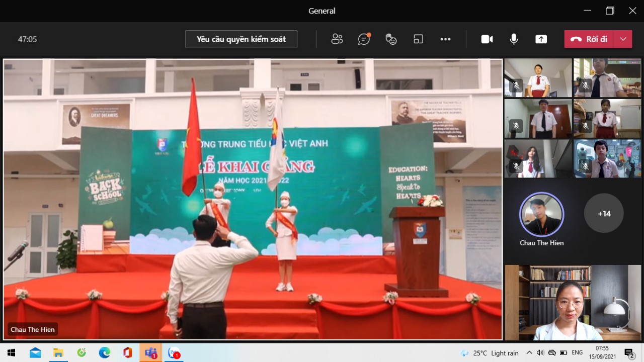Expand hidden system tray icons chevron
This screenshot has width=644, height=362.
pyautogui.click(x=529, y=353)
